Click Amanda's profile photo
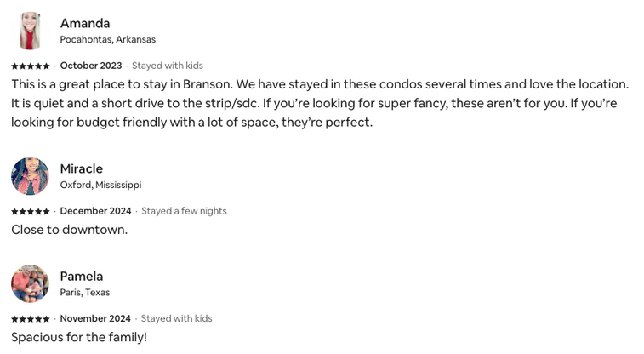Screen dimensions: 644x354 click(x=30, y=31)
